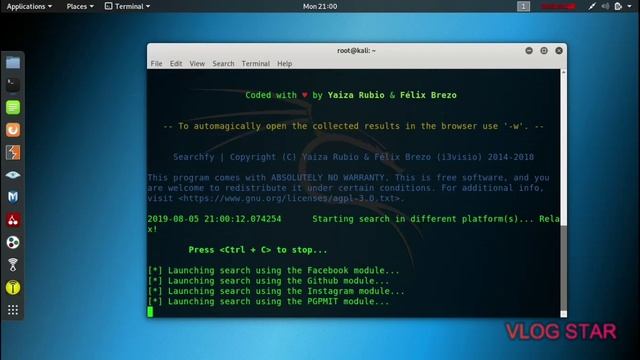Close the root@kali terminal window
Viewport: 640px width, 360px height.
coord(559,51)
